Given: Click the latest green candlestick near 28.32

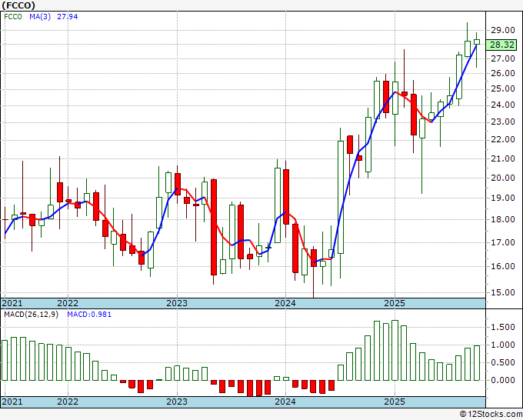Looking at the screenshot, I should 477,42.
